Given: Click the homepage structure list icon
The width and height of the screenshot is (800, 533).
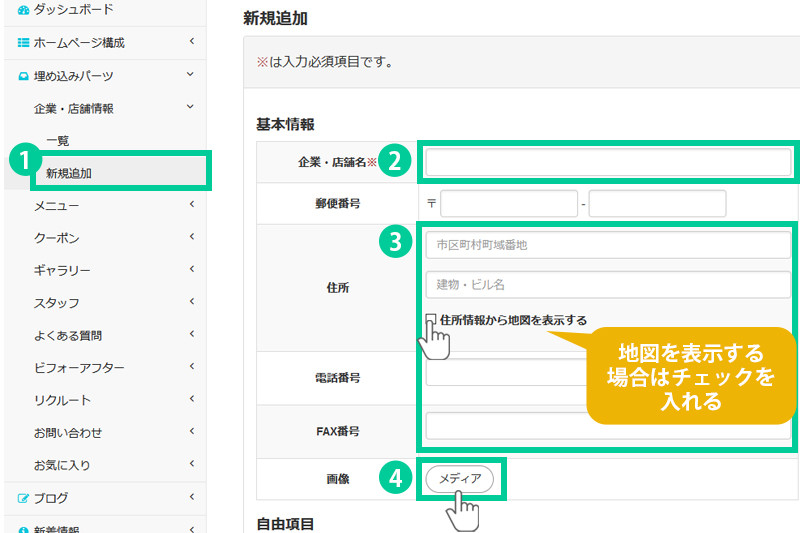Looking at the screenshot, I should [24, 43].
